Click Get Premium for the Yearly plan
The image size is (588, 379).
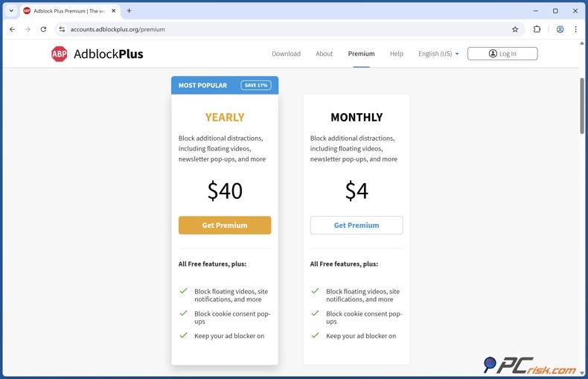tap(225, 225)
